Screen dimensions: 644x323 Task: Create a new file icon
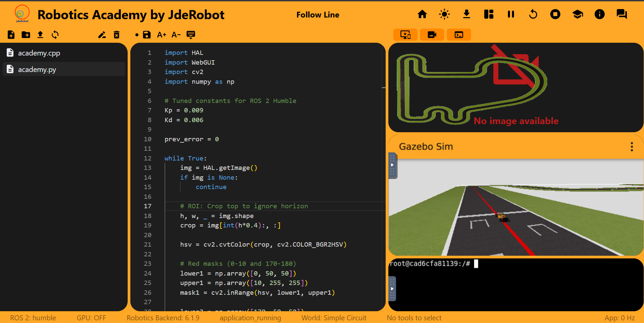click(x=11, y=35)
